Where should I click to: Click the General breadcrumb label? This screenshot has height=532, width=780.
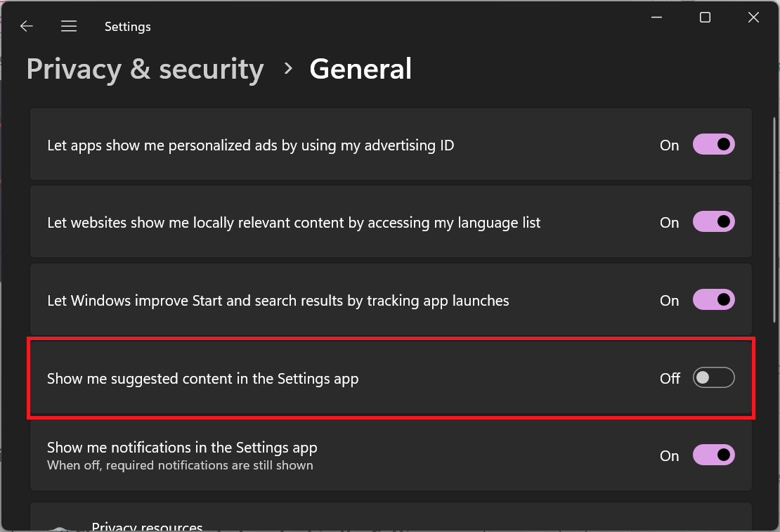[360, 68]
